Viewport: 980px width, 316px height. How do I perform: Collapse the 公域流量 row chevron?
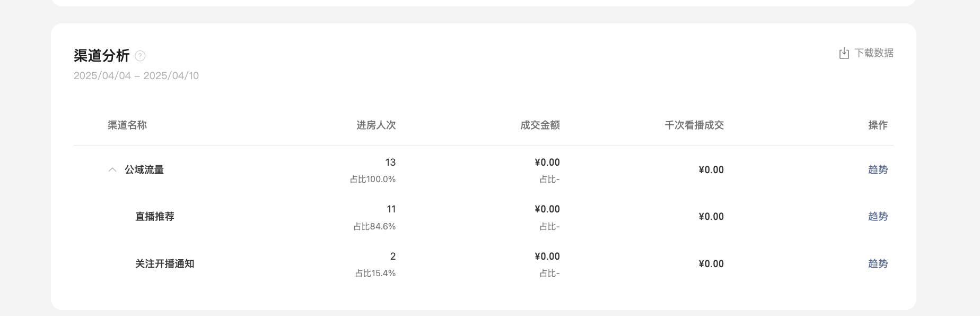[x=112, y=170]
